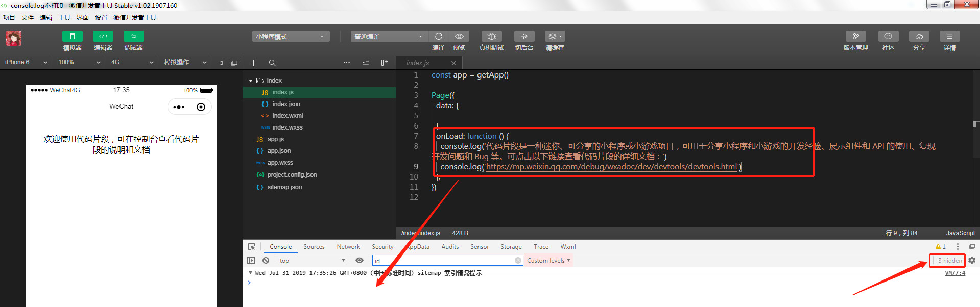Open the 文件 menu
The image size is (980, 307).
tap(28, 17)
